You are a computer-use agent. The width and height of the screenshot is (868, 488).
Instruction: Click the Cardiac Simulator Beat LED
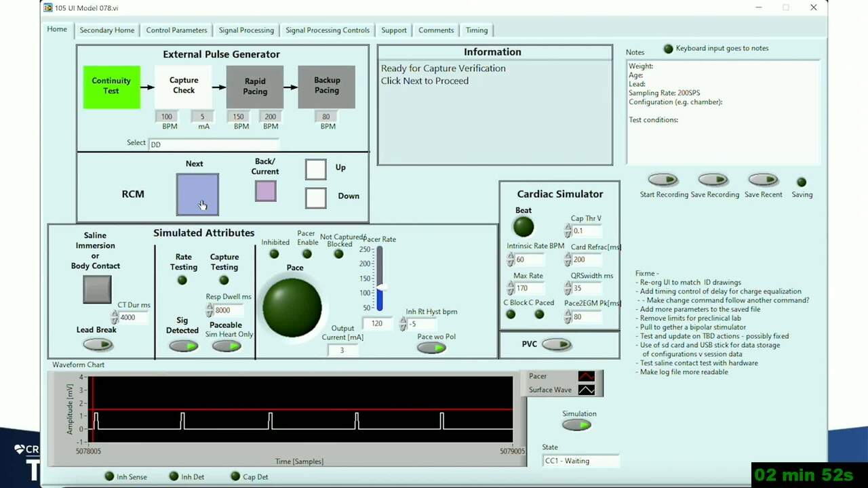(x=523, y=226)
